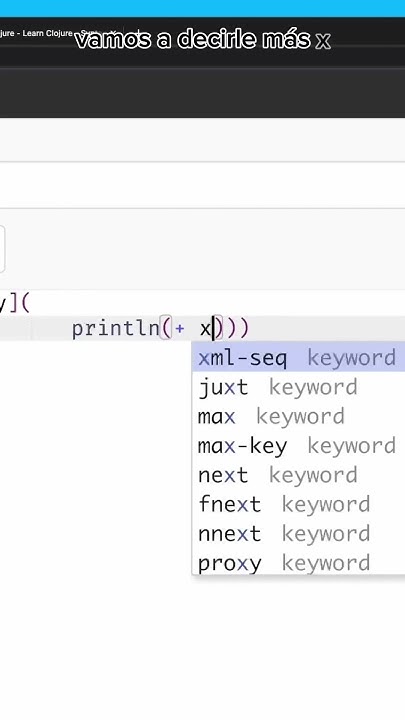Click the gutter left of the println line
This screenshot has width=405, height=720.
[16, 329]
